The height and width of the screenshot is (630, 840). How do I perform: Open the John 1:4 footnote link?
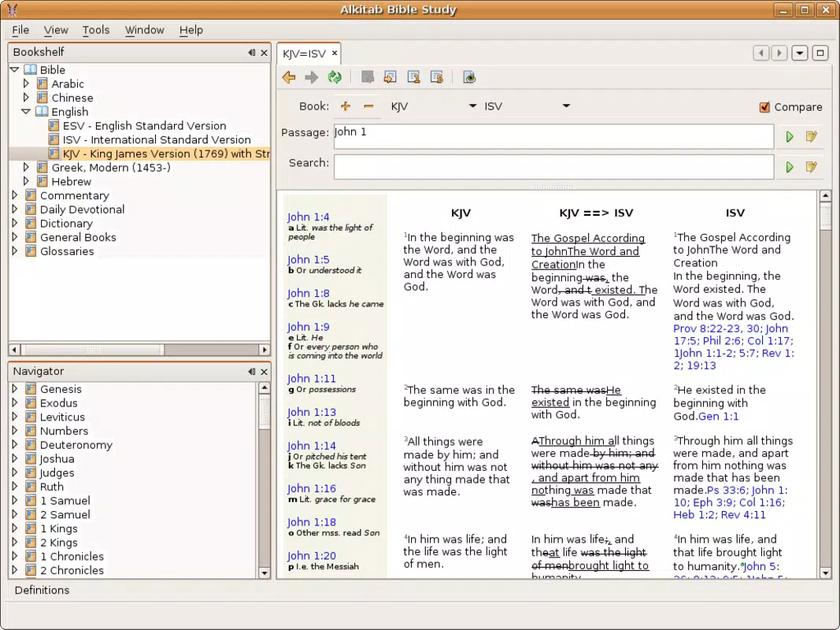pyautogui.click(x=308, y=217)
